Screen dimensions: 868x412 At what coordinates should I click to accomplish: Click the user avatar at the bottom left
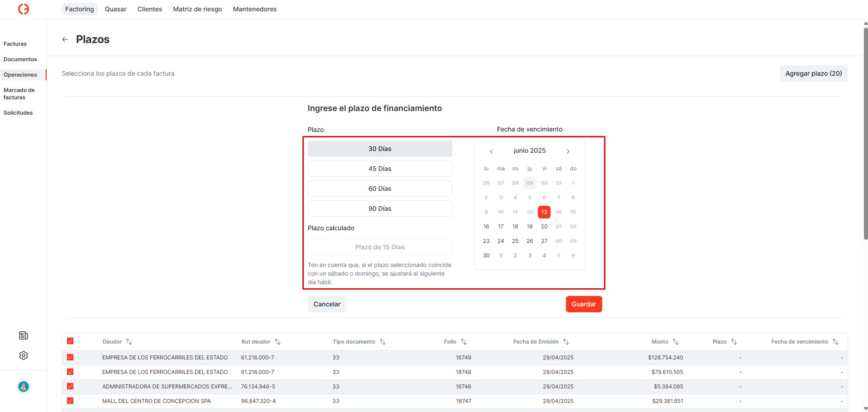[23, 387]
